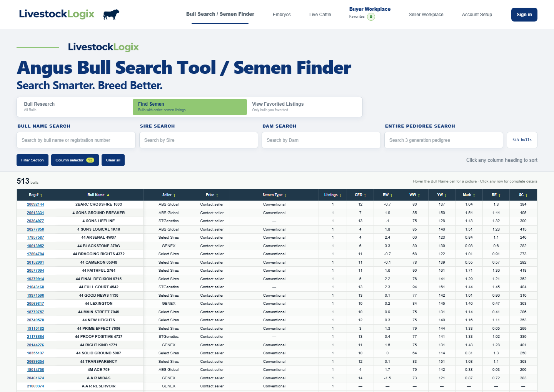Image resolution: width=554 pixels, height=392 pixels.
Task: Select row 2BARC CROSSFIRE 1003
Action: [277, 204]
